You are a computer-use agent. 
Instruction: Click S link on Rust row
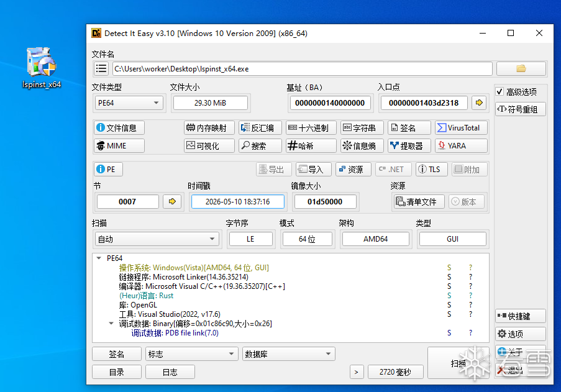tap(449, 296)
